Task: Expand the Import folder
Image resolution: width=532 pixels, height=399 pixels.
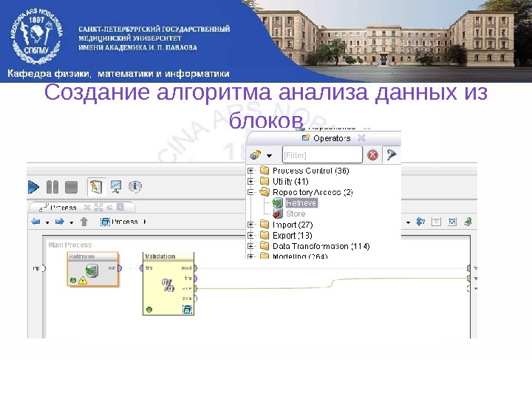Action: (x=250, y=225)
